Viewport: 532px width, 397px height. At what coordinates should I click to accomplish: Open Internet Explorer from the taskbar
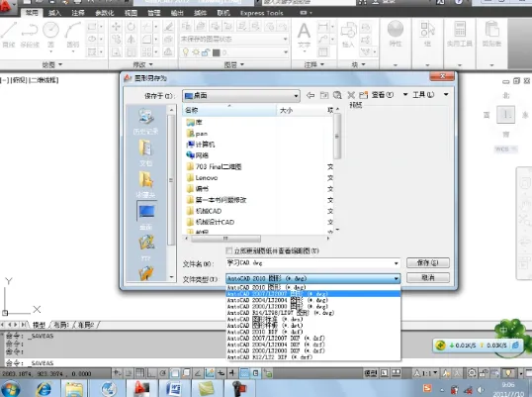pyautogui.click(x=44, y=388)
